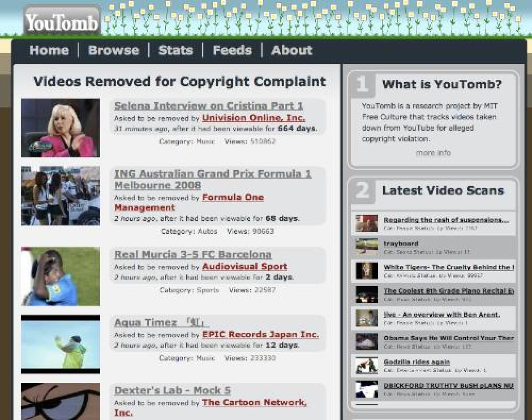Screen dimensions: 532x420
Task: Click the YouTomb logo
Action: pyautogui.click(x=62, y=21)
